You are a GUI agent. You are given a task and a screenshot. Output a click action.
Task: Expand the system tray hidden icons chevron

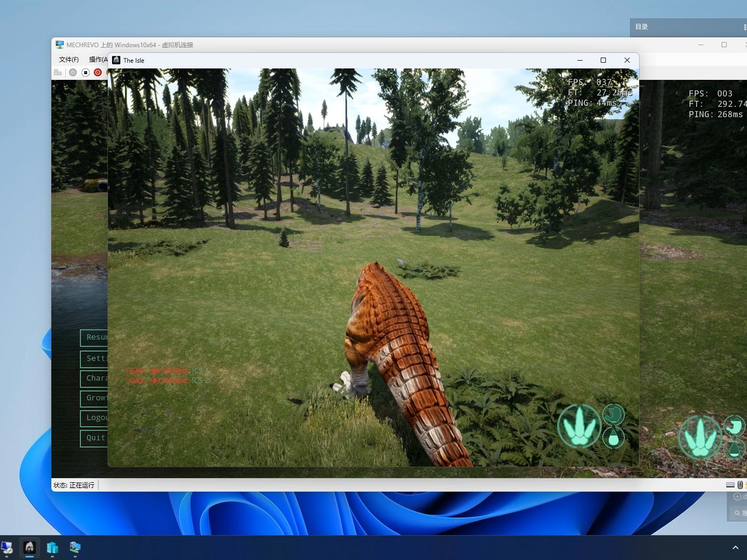click(x=735, y=548)
